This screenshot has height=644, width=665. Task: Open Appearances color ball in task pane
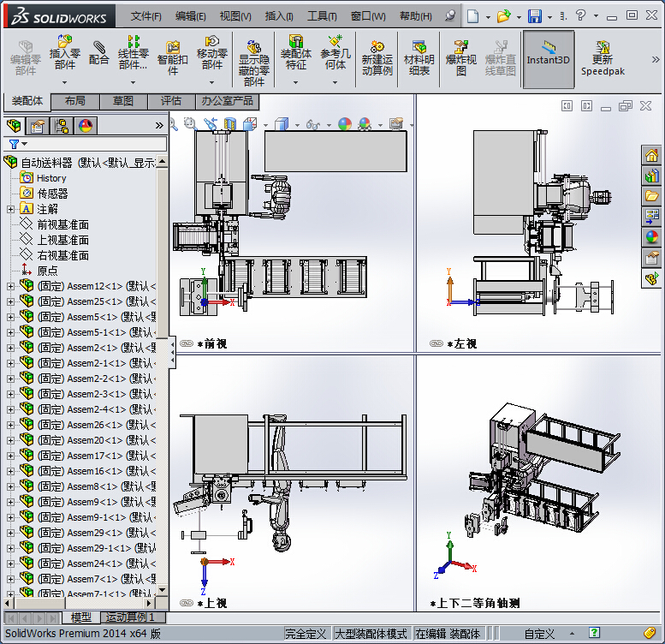point(651,236)
